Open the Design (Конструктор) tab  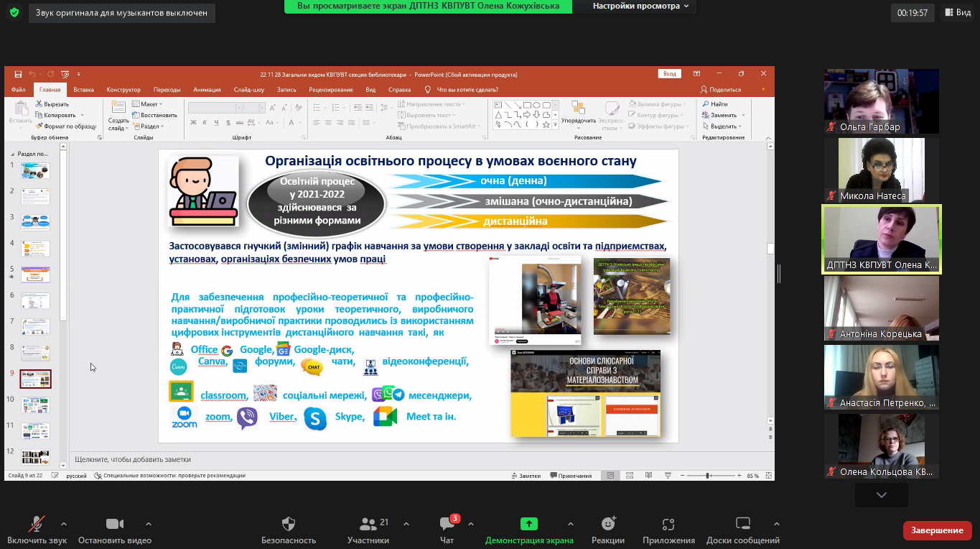pyautogui.click(x=123, y=90)
